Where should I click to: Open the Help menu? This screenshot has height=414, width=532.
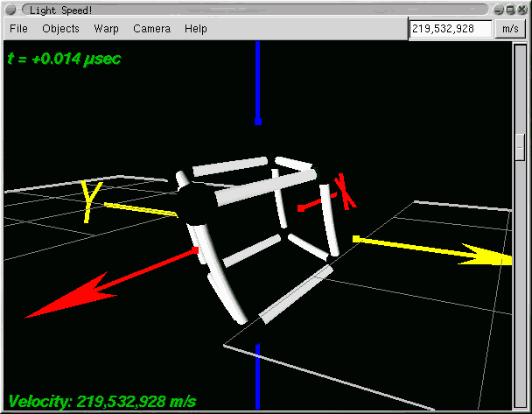click(x=196, y=29)
